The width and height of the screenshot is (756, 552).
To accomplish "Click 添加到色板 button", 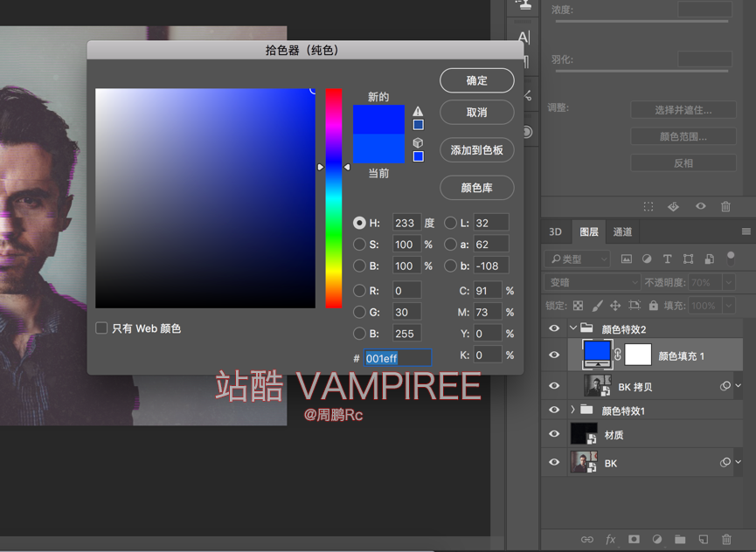I will [x=477, y=150].
